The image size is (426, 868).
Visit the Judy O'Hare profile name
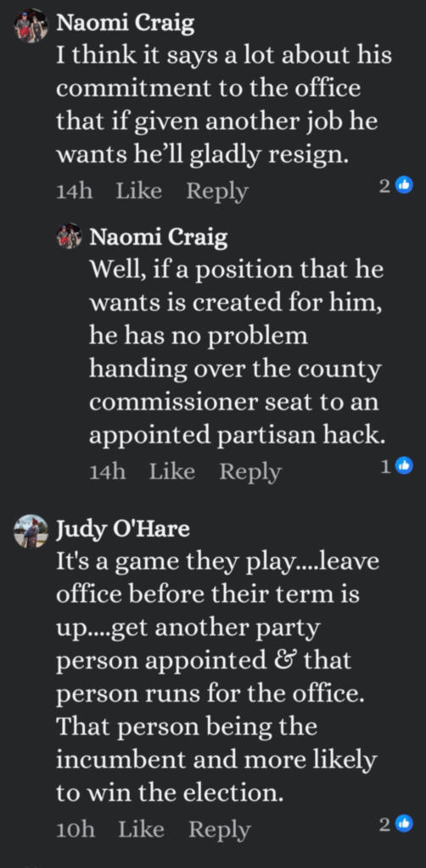(x=123, y=529)
